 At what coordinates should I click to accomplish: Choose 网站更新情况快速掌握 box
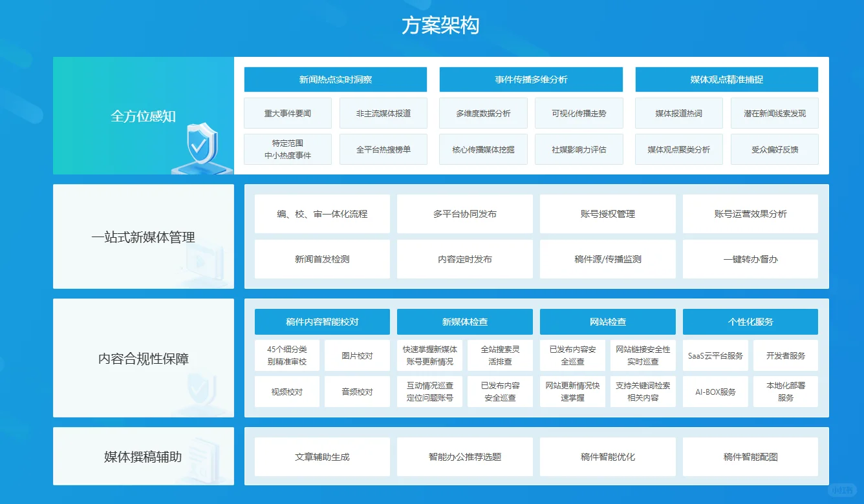click(x=572, y=392)
